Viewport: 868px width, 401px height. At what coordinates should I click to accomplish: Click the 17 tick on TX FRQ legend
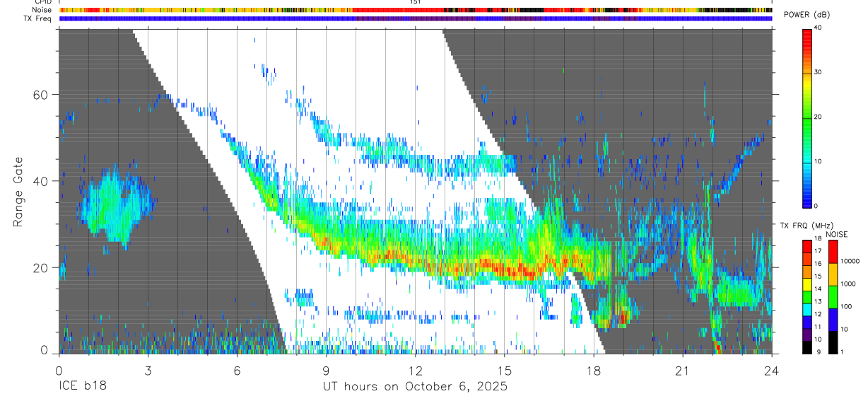[818, 251]
